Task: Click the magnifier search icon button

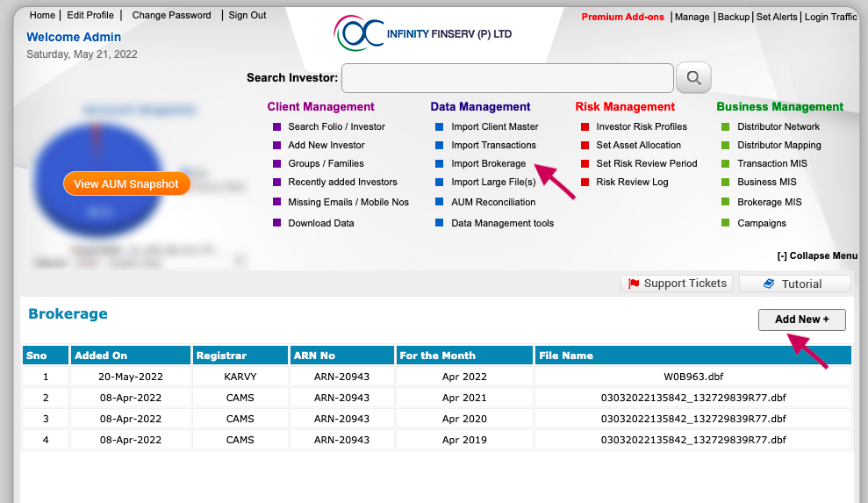Action: click(x=693, y=77)
